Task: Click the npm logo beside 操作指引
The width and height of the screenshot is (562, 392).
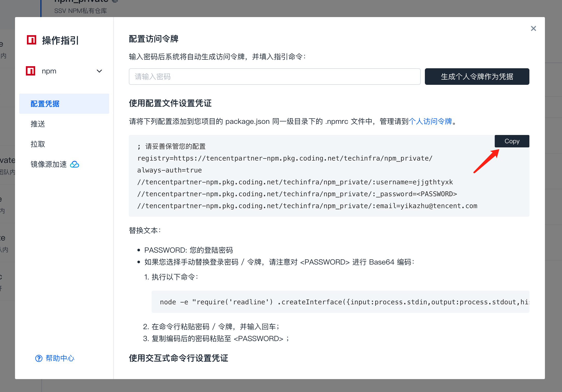Action: point(32,40)
